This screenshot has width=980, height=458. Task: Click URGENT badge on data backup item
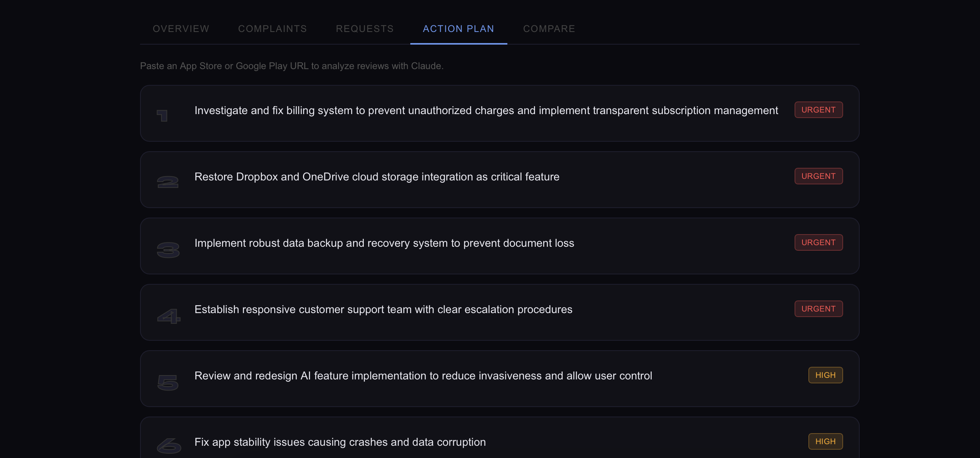pyautogui.click(x=819, y=242)
